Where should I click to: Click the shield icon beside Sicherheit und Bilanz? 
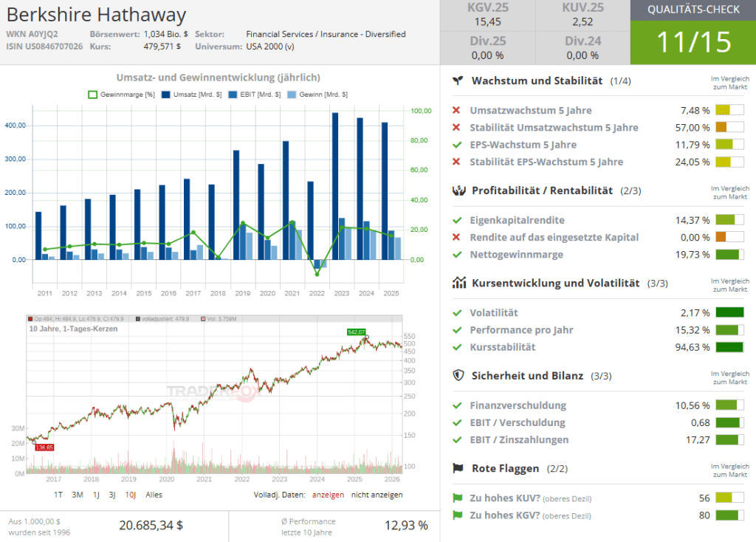point(458,376)
